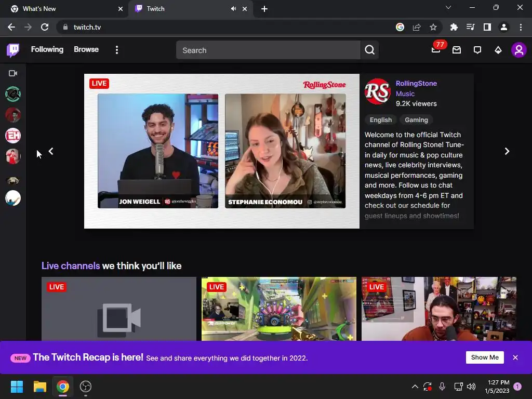
Task: Open the volume speaker tray icon
Action: tap(471, 387)
